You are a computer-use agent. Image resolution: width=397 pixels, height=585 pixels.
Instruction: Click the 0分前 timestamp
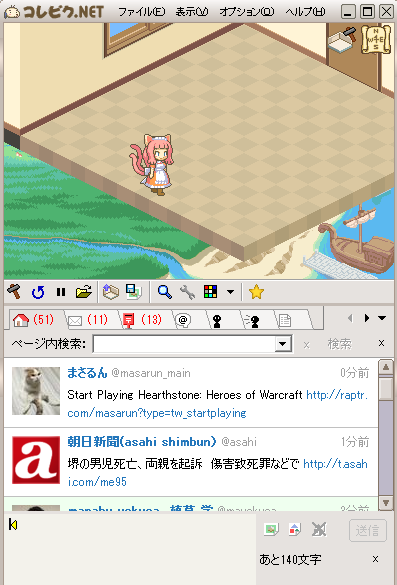(354, 373)
